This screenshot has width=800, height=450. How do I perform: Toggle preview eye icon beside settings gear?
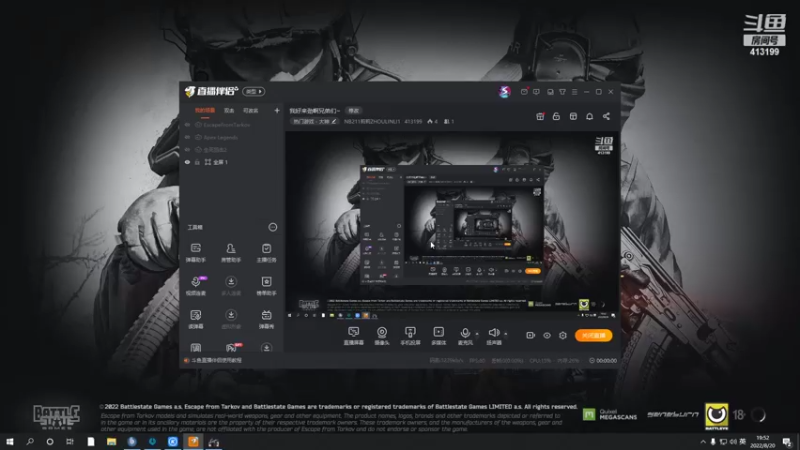pyautogui.click(x=547, y=335)
